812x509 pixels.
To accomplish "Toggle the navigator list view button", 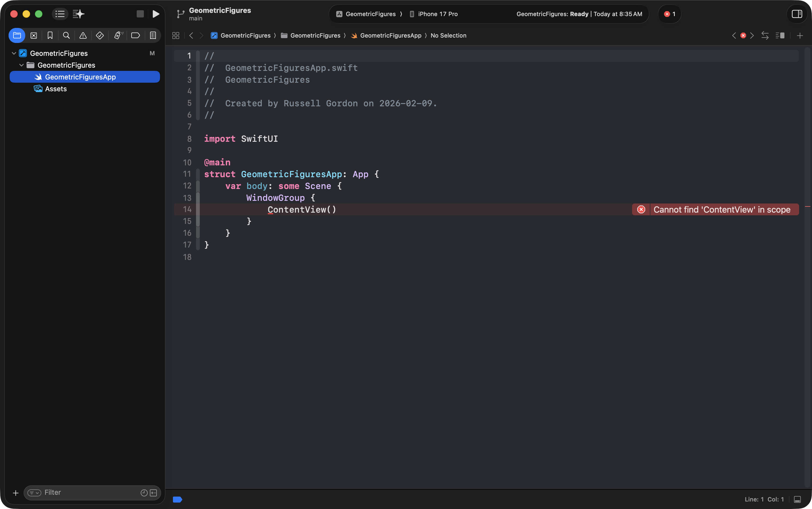I will click(x=60, y=14).
